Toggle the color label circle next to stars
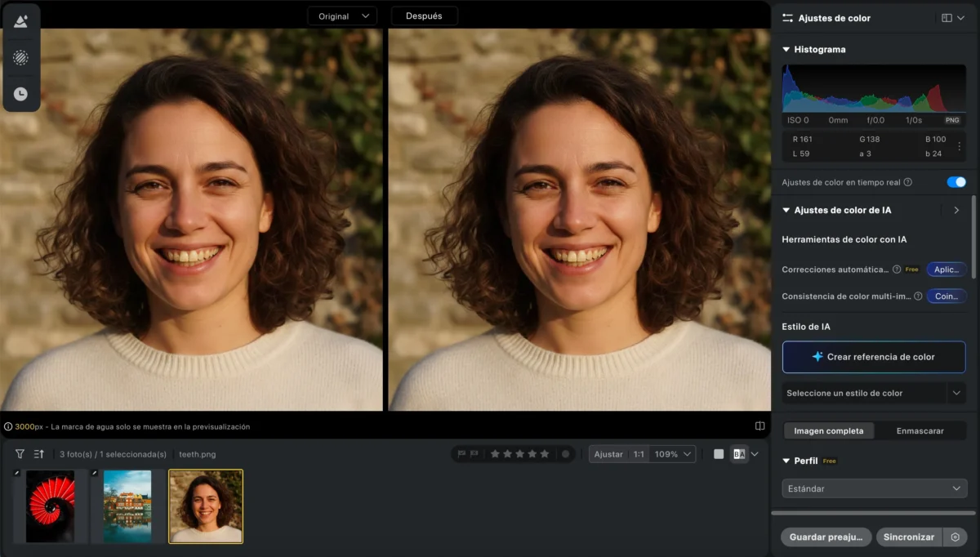The height and width of the screenshot is (557, 980). click(565, 454)
